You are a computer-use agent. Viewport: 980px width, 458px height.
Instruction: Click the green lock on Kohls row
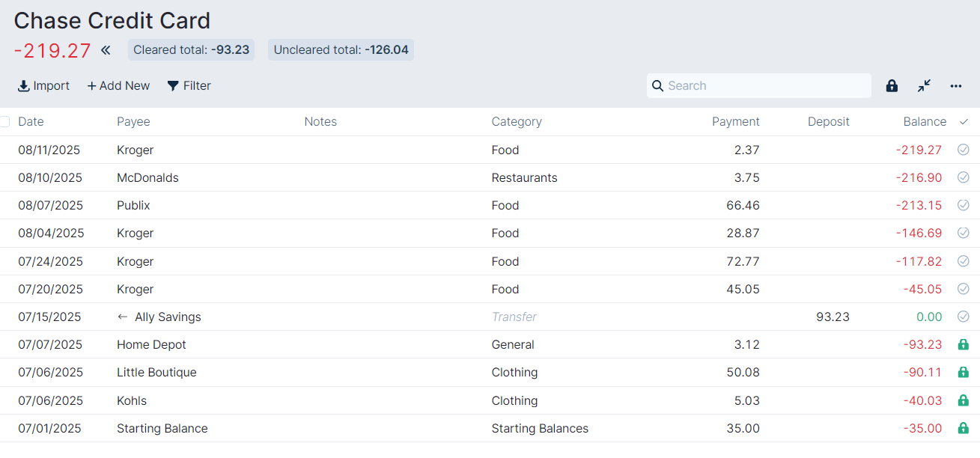tap(963, 401)
